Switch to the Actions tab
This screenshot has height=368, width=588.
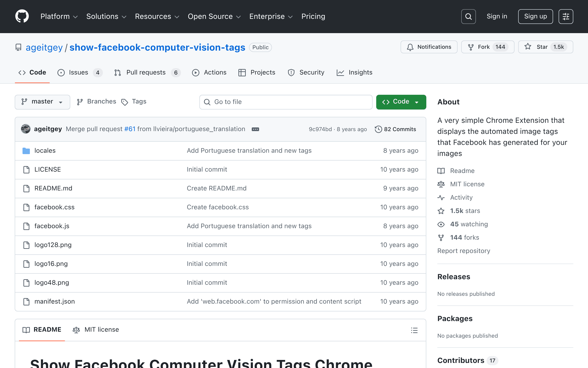coord(209,72)
